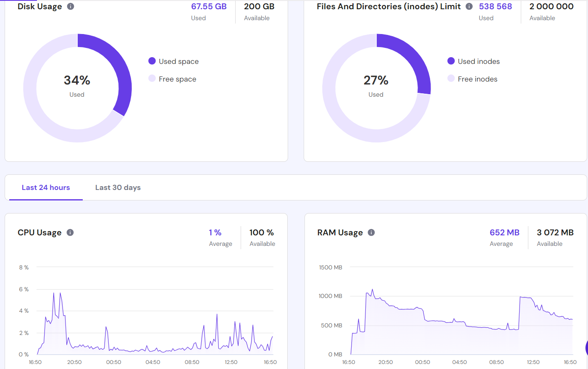
Task: Click the inodes Limit info icon
Action: pyautogui.click(x=469, y=6)
